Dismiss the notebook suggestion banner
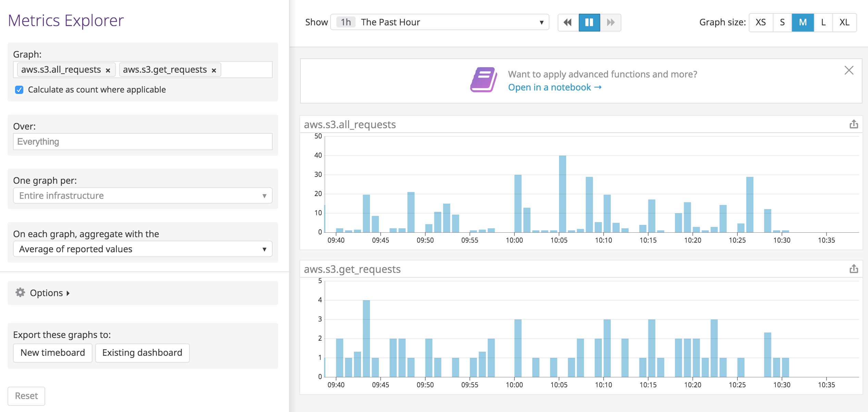868x412 pixels. (x=849, y=70)
